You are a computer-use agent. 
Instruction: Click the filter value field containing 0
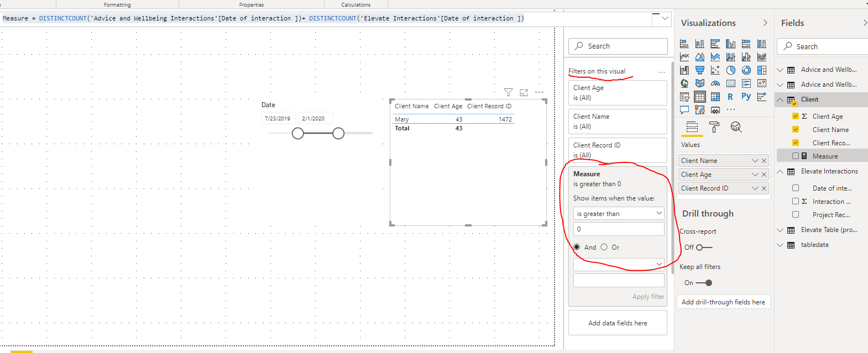[x=619, y=229]
